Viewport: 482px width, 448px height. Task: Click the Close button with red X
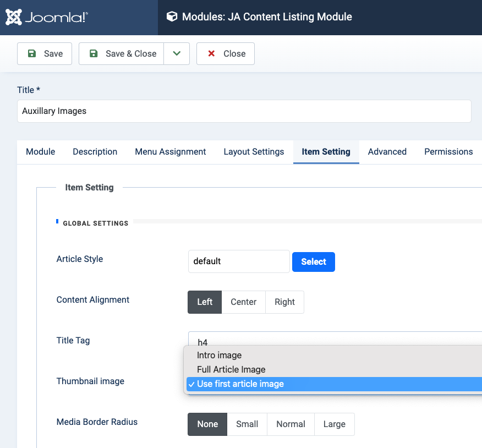click(226, 53)
